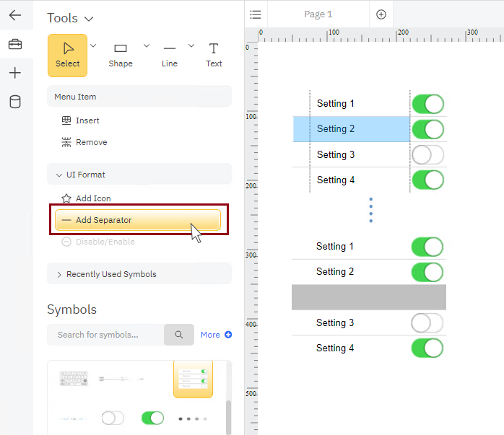Click the Insert grid icon
This screenshot has width=504, height=435.
click(66, 120)
